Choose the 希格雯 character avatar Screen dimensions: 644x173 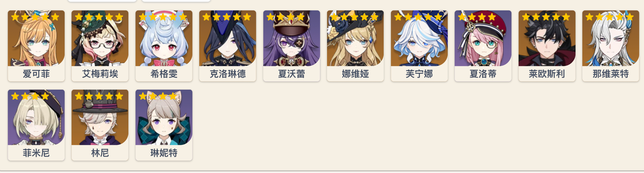pyautogui.click(x=164, y=38)
